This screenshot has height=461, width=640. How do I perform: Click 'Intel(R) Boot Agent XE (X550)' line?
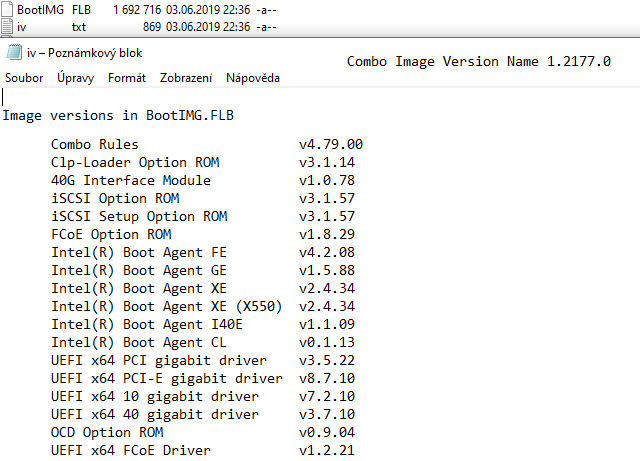coord(167,306)
